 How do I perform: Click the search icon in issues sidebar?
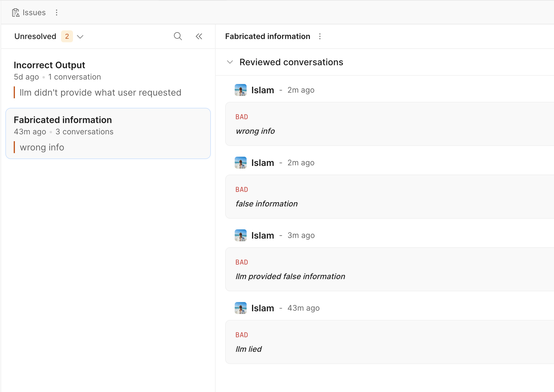[x=178, y=36]
